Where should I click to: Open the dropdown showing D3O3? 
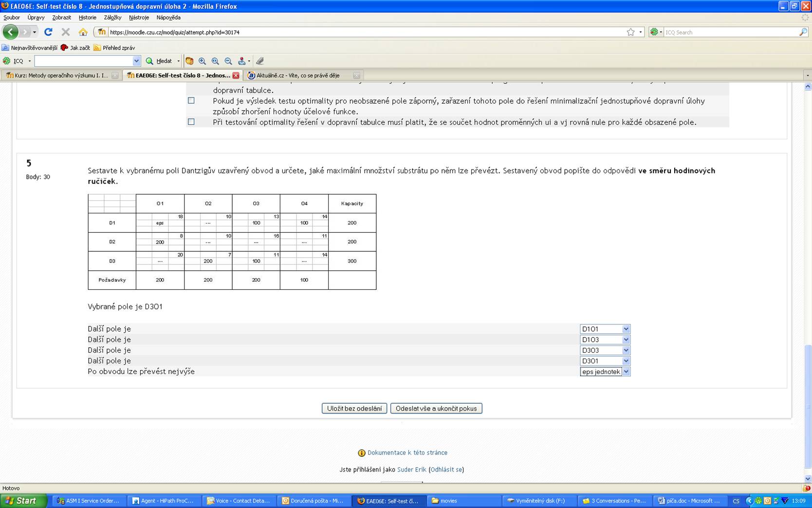605,350
